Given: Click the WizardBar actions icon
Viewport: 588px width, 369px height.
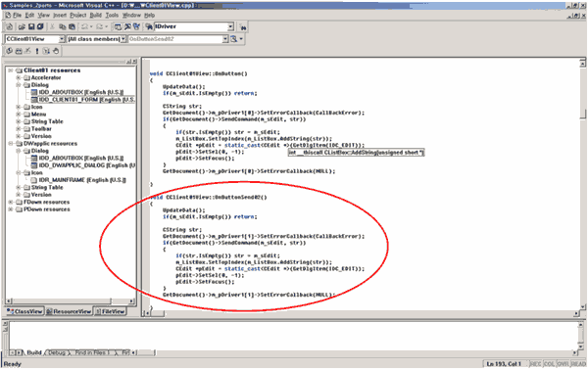Looking at the screenshot, I should pos(234,39).
